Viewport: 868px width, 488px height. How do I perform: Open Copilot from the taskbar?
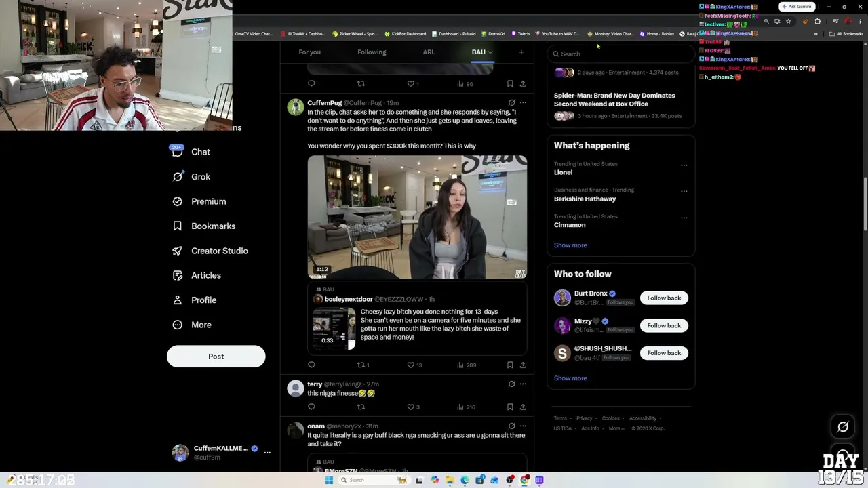click(435, 480)
